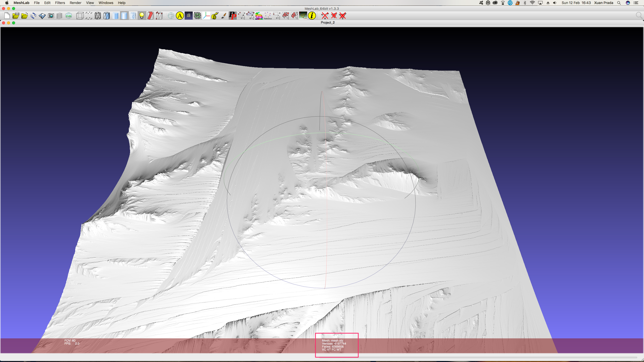Toggle points render mode
The height and width of the screenshot is (362, 644).
pyautogui.click(x=89, y=16)
